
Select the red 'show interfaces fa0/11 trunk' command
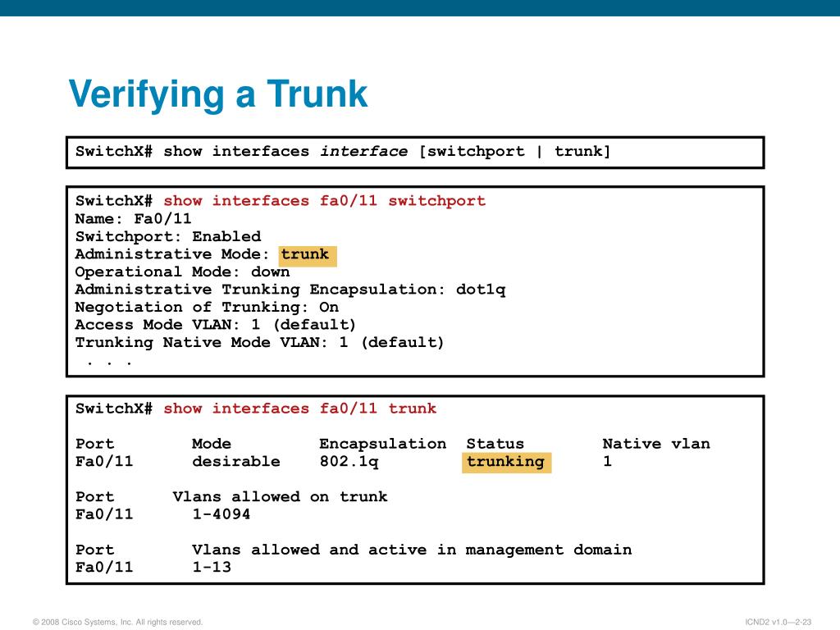click(299, 409)
